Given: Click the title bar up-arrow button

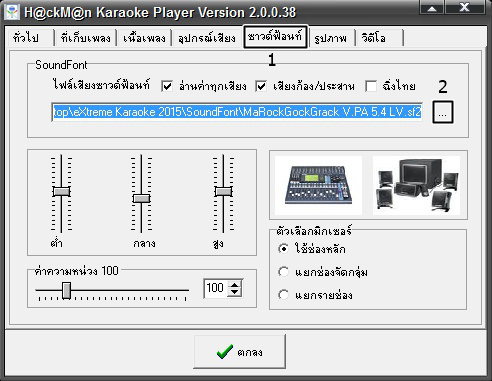Looking at the screenshot, I should pyautogui.click(x=432, y=7).
